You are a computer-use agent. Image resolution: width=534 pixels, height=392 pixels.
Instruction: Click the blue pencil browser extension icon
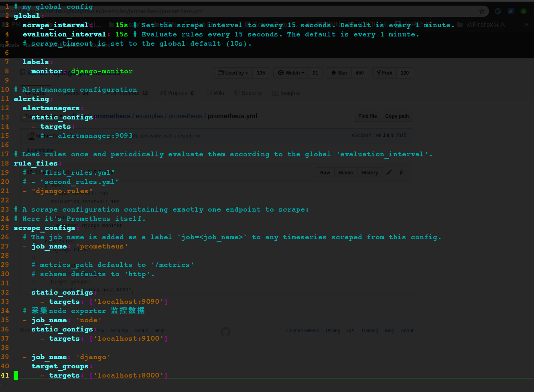point(510,11)
